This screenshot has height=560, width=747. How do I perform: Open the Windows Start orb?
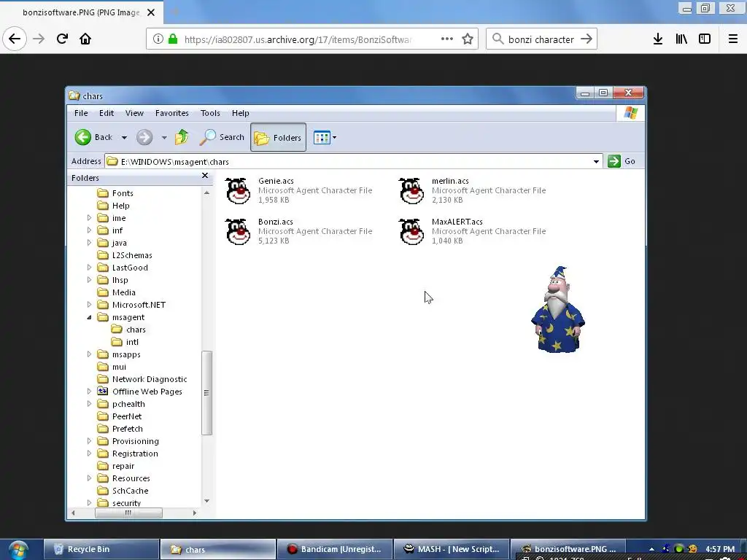18,550
